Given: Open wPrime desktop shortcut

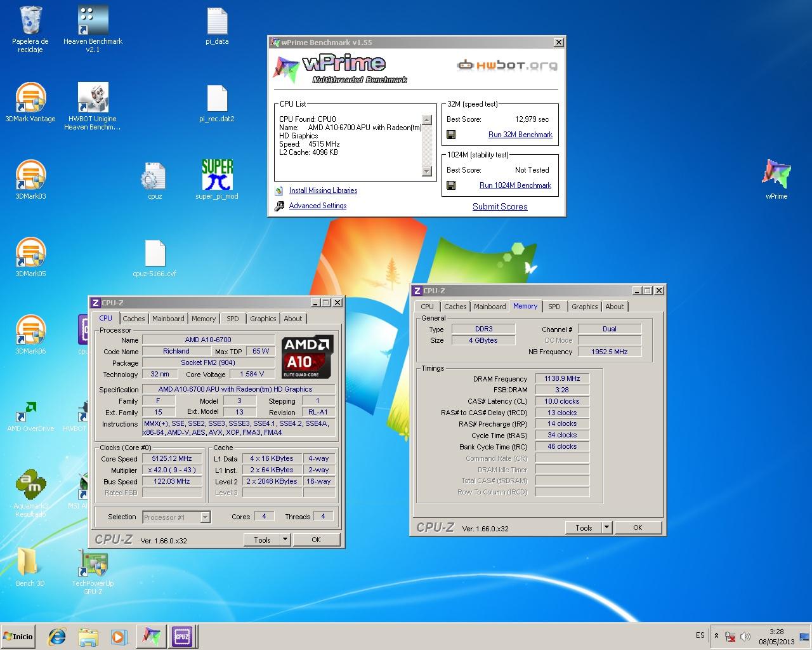Looking at the screenshot, I should [776, 180].
